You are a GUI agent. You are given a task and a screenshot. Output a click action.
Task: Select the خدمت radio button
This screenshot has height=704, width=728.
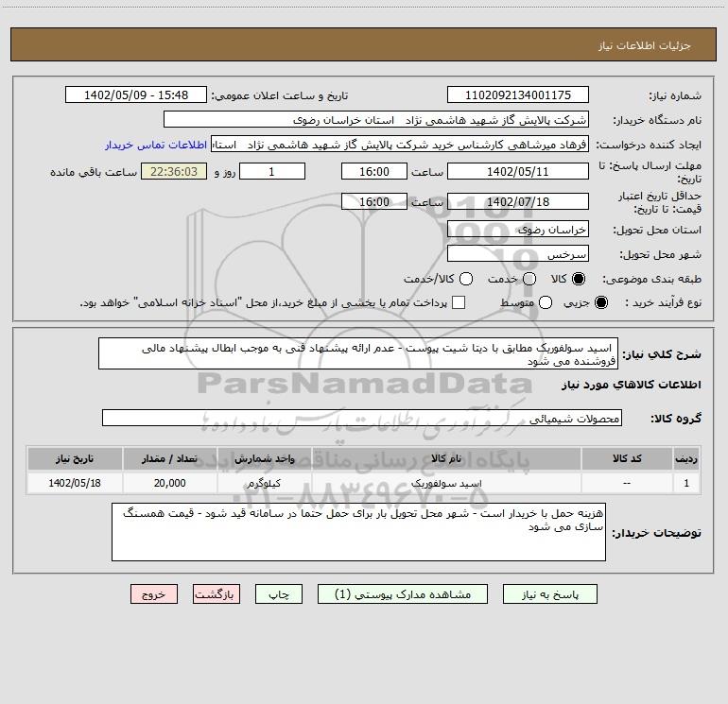(x=529, y=279)
